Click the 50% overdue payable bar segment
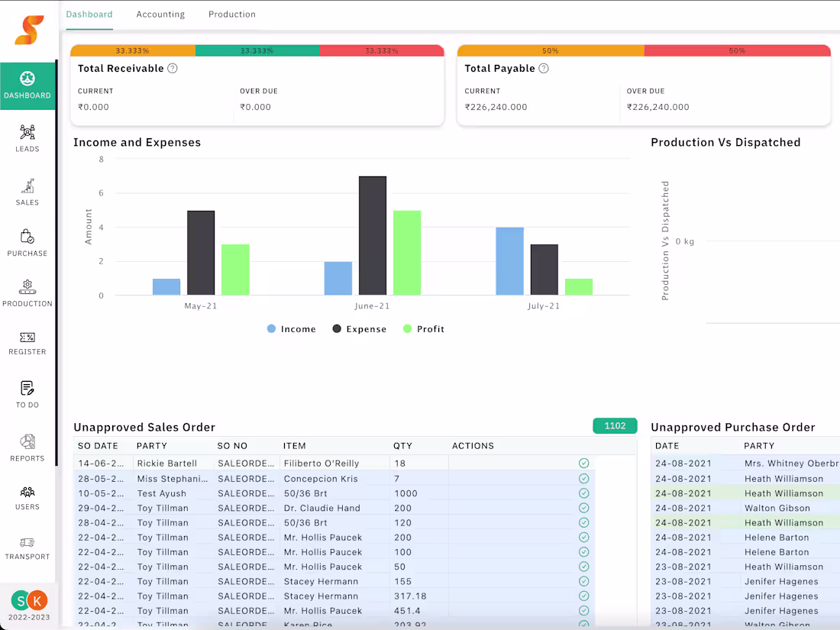Viewport: 840px width, 630px height. (737, 50)
